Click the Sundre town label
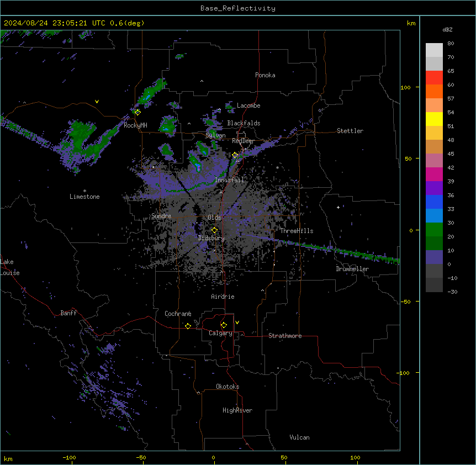 click(161, 216)
